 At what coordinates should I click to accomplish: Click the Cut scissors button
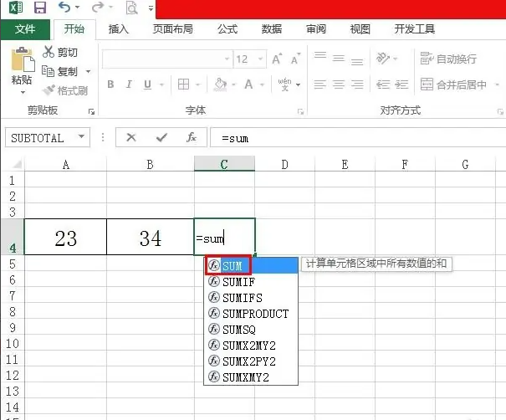tap(60, 52)
